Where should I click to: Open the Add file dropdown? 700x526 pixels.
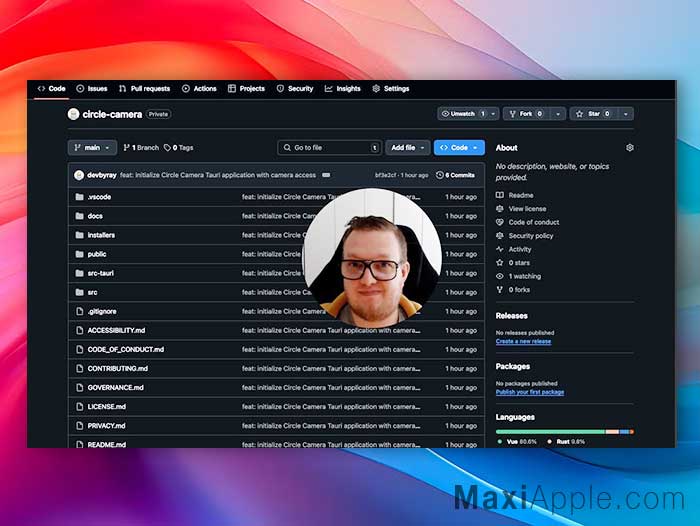(x=408, y=148)
